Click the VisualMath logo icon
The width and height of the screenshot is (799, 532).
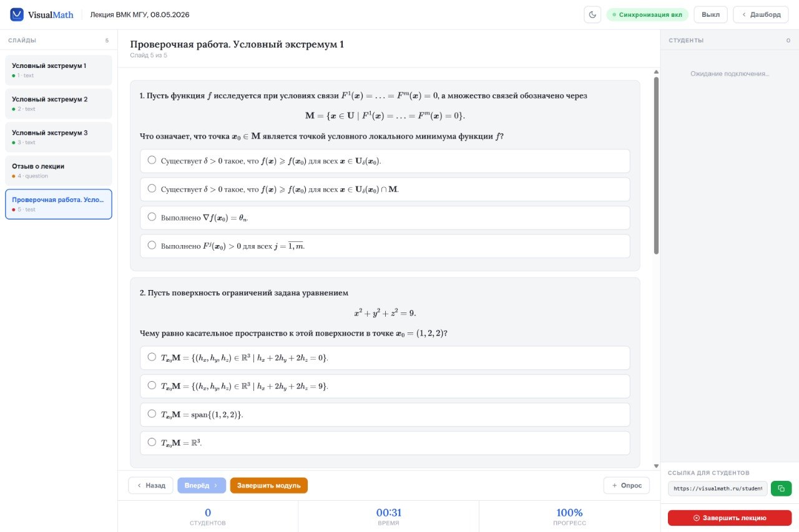[17, 14]
